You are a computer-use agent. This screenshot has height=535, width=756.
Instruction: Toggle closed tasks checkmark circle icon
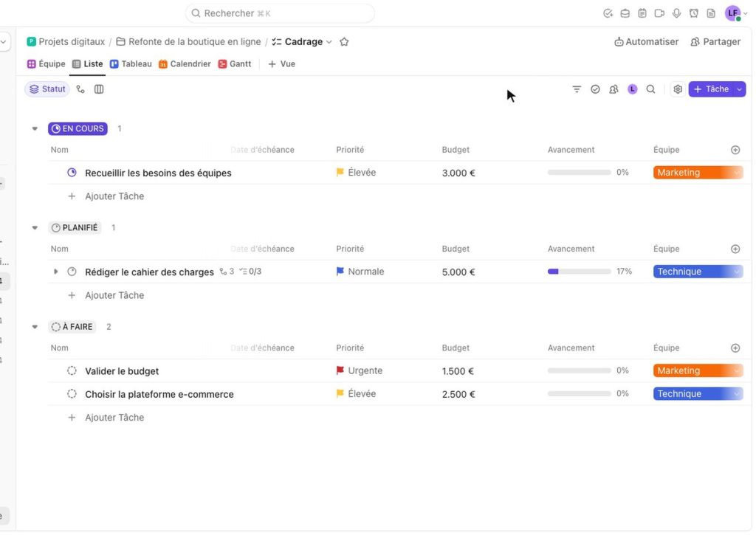tap(595, 89)
